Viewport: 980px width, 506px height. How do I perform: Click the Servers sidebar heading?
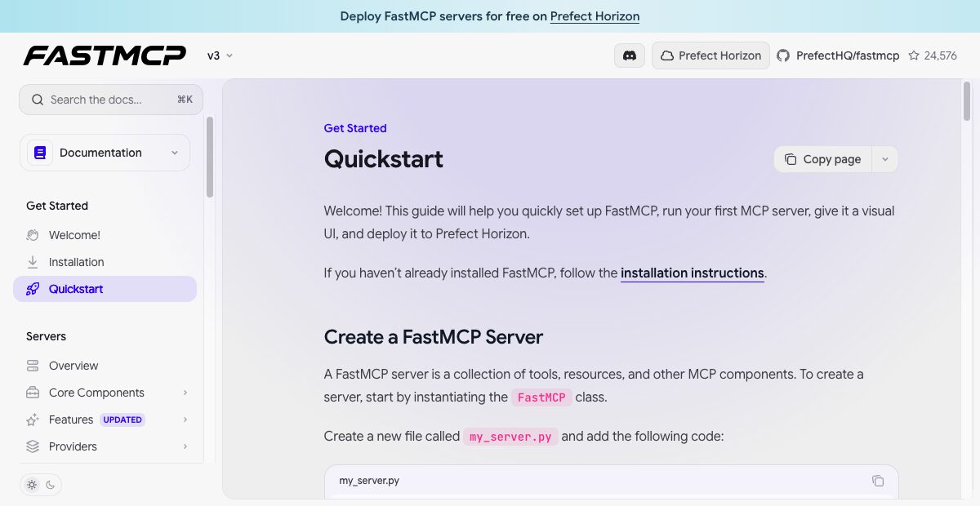(x=46, y=336)
